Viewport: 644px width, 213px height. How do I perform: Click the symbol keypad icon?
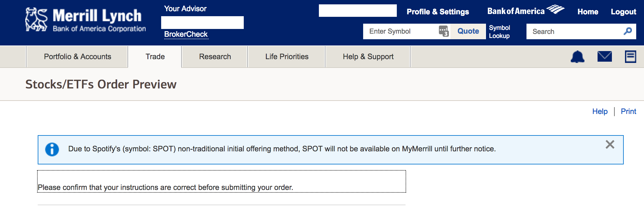[x=444, y=31]
